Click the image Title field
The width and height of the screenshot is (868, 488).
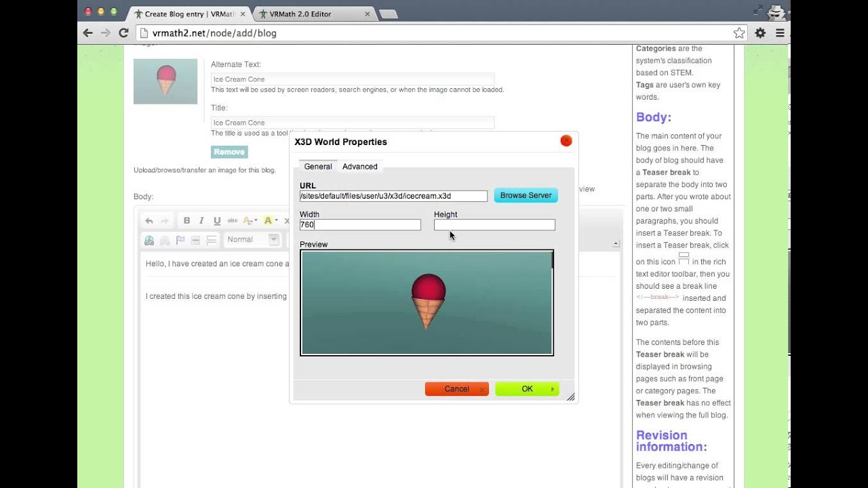353,123
